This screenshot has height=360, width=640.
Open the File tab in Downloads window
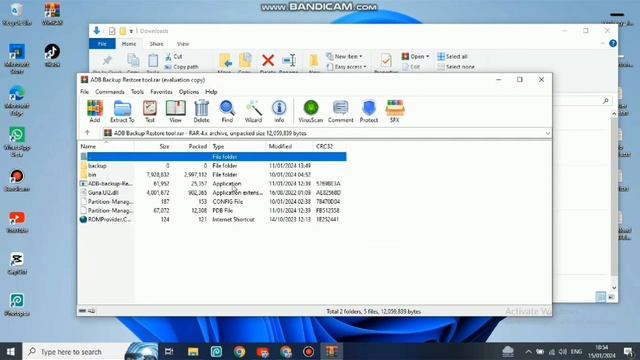pos(102,44)
